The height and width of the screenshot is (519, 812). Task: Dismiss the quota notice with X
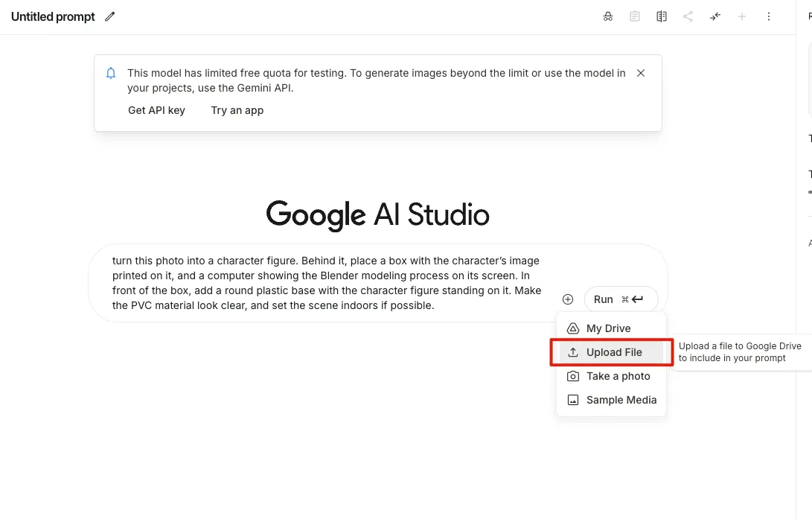(641, 73)
